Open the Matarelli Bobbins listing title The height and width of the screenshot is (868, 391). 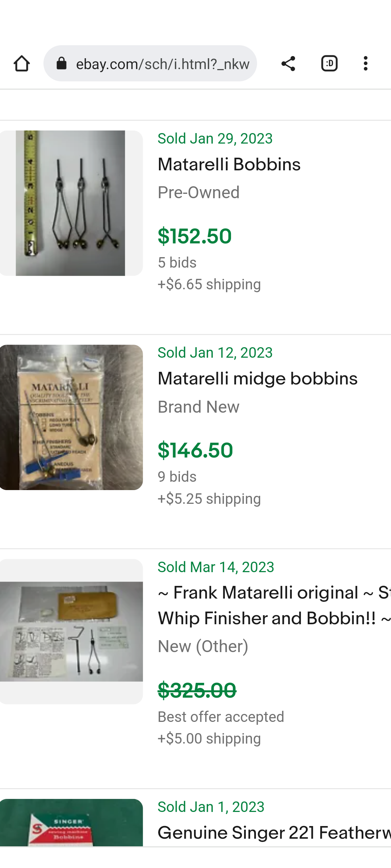tap(229, 165)
